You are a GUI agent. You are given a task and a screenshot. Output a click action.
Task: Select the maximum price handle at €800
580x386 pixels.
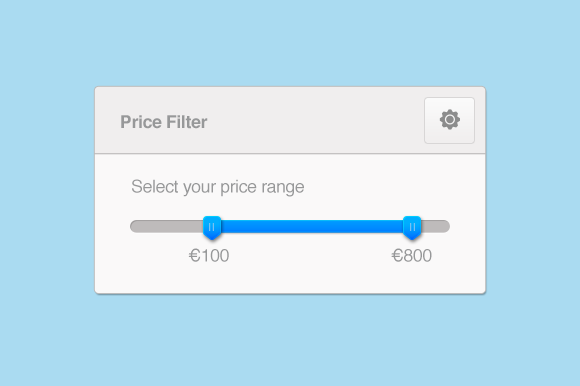[x=412, y=228]
